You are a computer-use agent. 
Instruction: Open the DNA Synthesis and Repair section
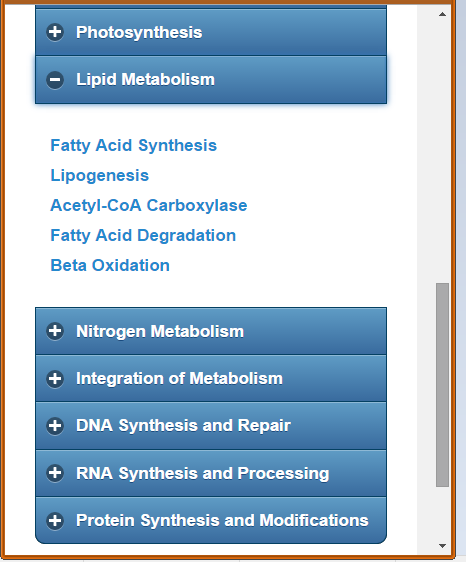tap(211, 426)
